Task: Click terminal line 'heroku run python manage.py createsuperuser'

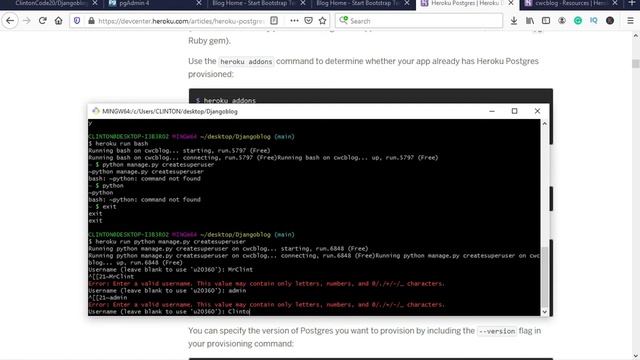Action: (x=167, y=242)
